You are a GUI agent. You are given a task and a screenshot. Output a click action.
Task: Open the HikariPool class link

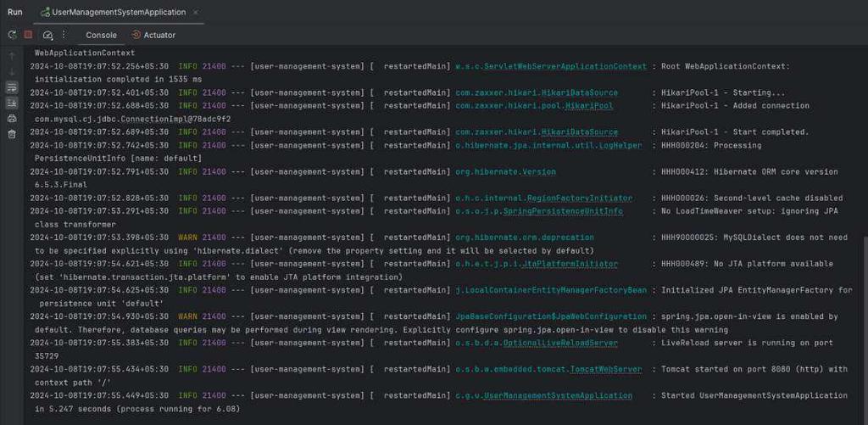point(589,106)
